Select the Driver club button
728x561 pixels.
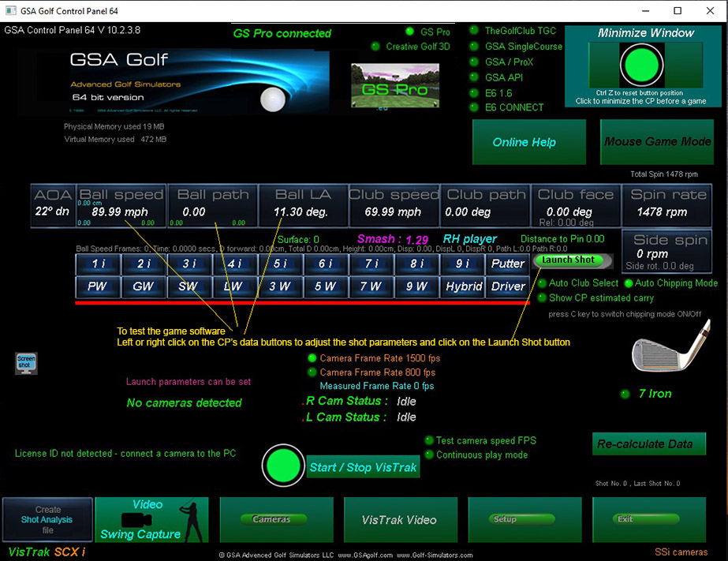(508, 286)
